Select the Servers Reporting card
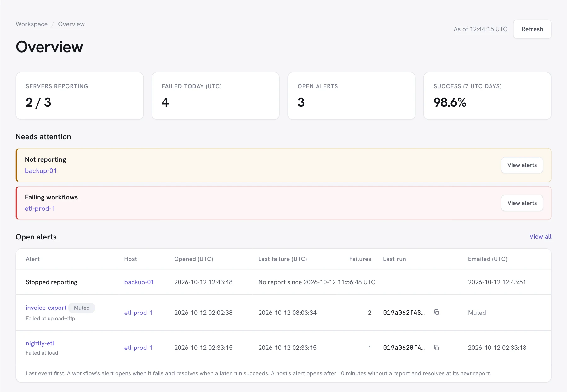 coord(80,96)
